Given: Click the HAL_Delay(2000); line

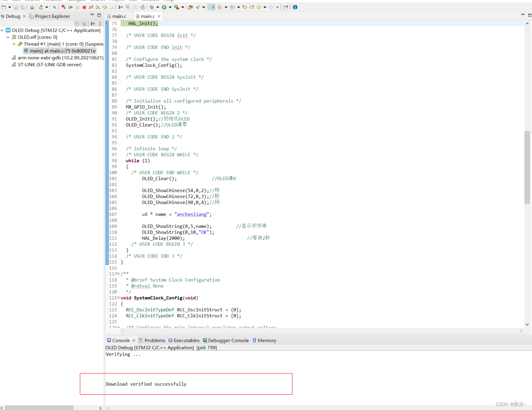Looking at the screenshot, I should point(163,238).
